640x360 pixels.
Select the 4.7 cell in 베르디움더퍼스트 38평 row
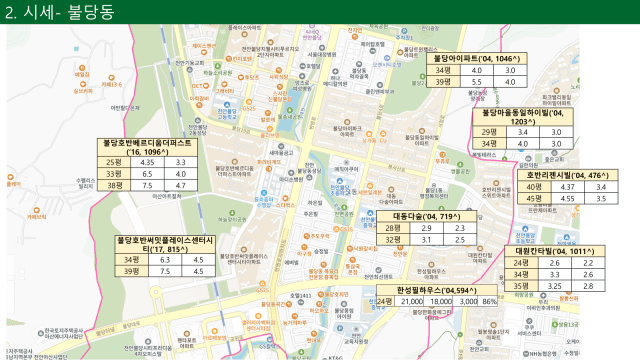(181, 185)
